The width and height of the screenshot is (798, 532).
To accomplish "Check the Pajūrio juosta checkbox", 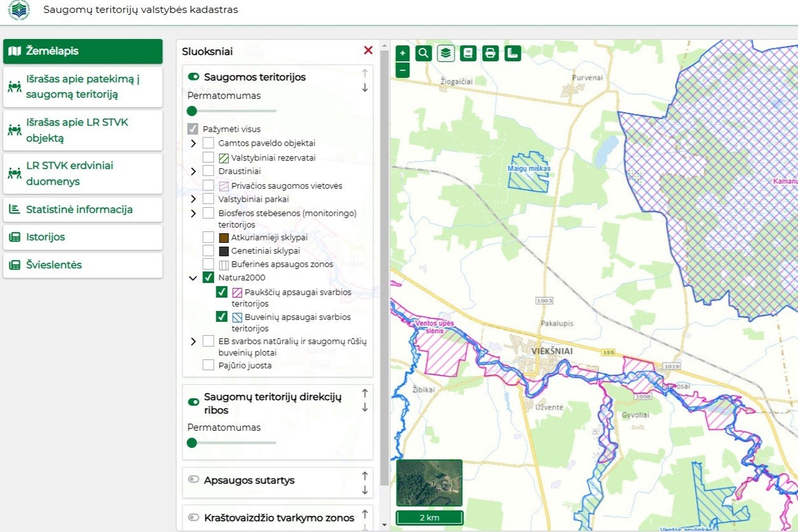I will [x=208, y=365].
